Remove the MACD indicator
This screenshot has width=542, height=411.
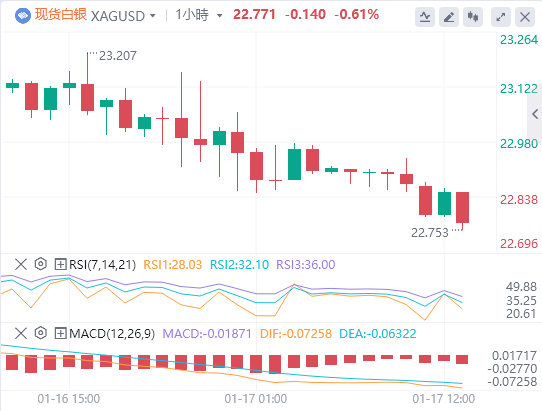[21, 334]
